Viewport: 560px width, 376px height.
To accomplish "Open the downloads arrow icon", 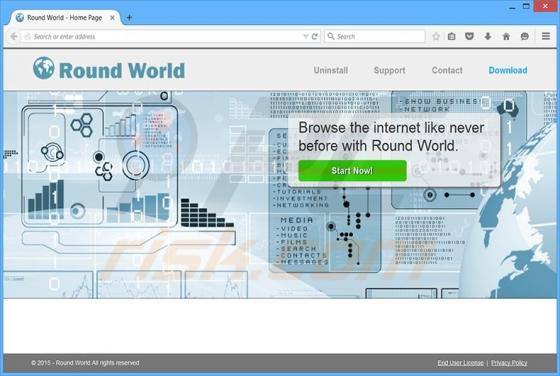I will point(488,36).
